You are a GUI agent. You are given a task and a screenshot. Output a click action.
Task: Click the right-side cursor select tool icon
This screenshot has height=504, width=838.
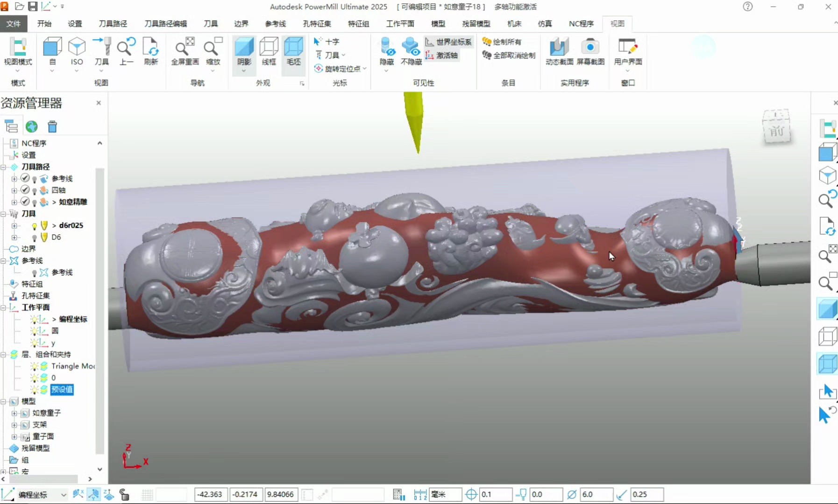tap(827, 392)
